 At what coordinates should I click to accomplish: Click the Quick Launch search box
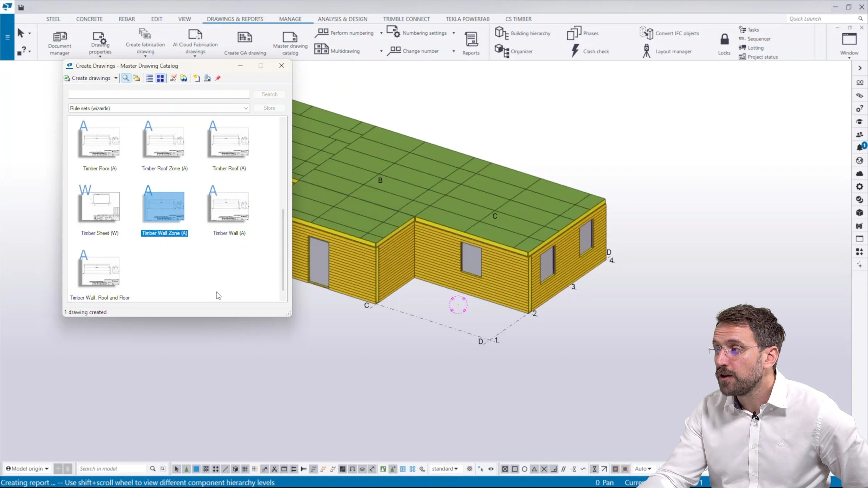[x=826, y=19]
